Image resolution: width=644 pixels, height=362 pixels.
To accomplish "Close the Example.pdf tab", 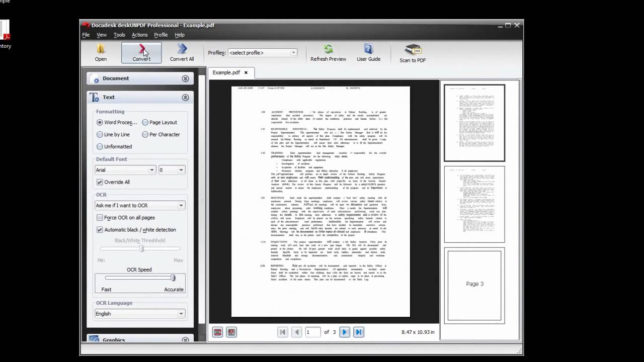I will coord(246,72).
